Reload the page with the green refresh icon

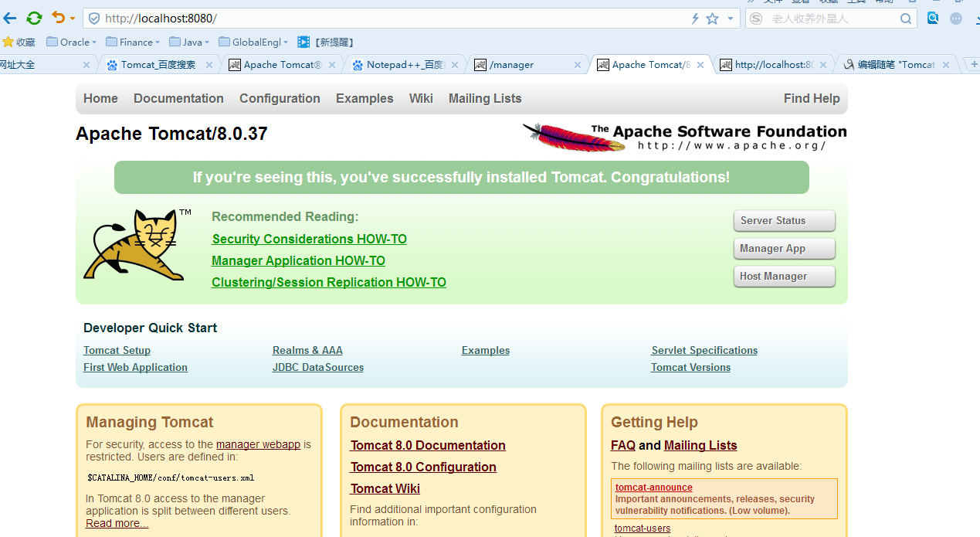coord(34,18)
